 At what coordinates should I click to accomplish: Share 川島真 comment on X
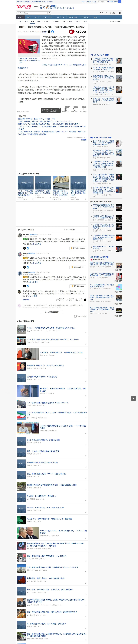tap(25, 267)
